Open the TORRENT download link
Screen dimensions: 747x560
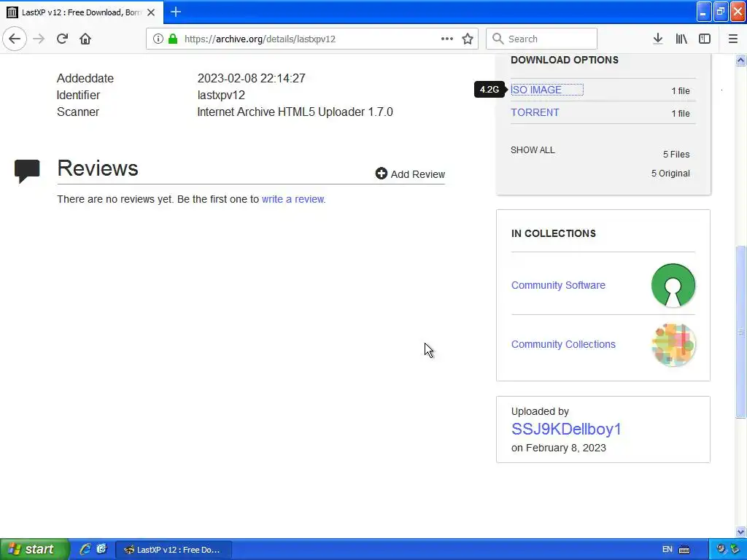pos(535,112)
